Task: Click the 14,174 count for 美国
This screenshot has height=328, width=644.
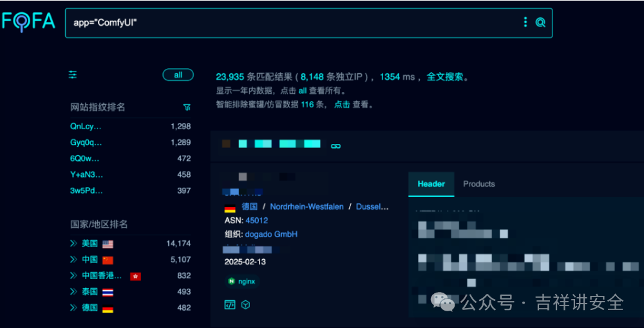Action: pyautogui.click(x=178, y=244)
